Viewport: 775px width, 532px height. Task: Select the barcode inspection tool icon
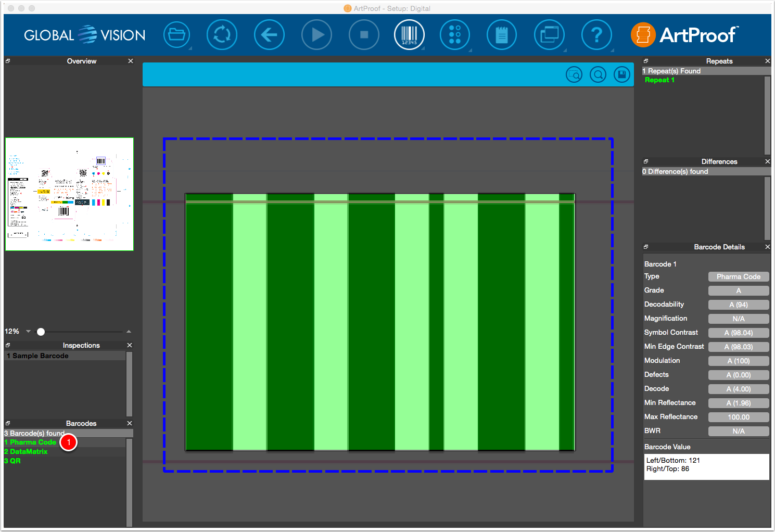point(409,35)
